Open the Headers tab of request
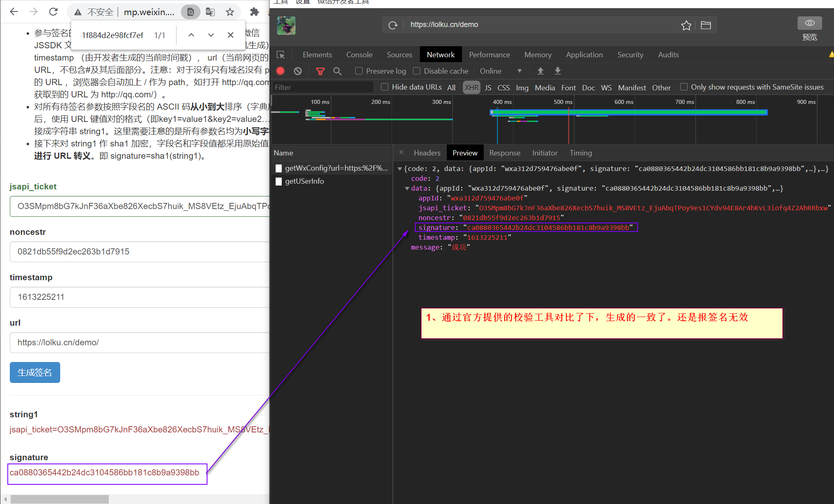The image size is (834, 504). click(427, 153)
